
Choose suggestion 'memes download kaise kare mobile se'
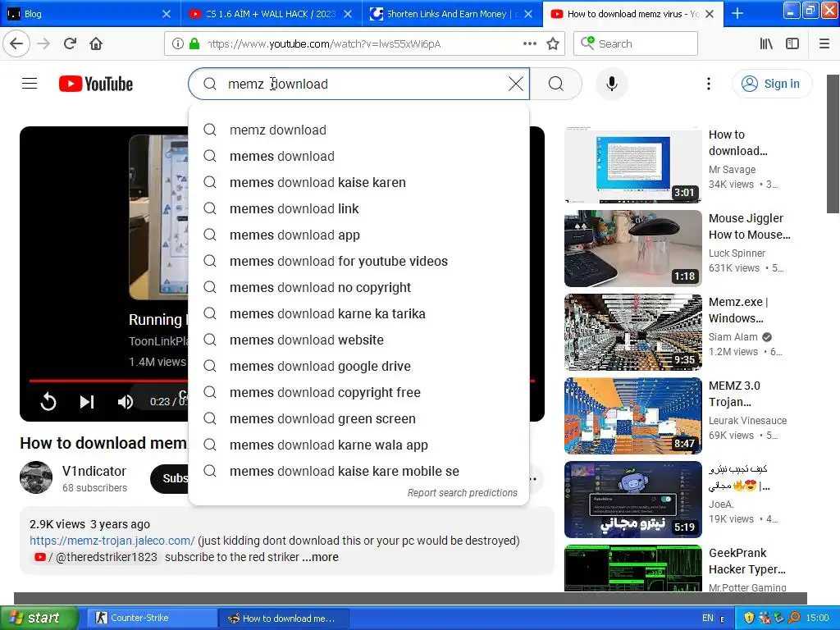pos(358,471)
